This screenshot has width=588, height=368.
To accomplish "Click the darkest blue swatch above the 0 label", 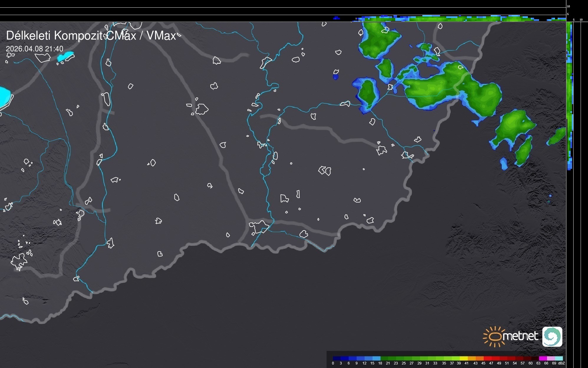I will (337, 358).
